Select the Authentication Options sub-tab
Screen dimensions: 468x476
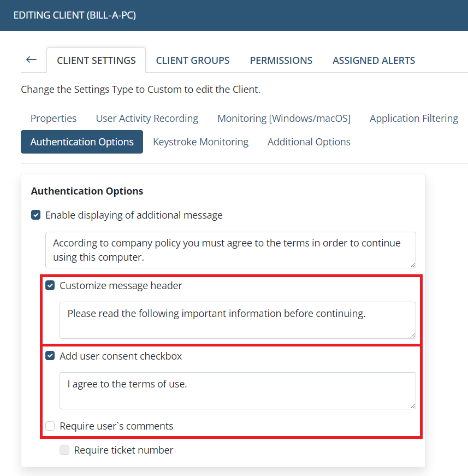pos(82,142)
